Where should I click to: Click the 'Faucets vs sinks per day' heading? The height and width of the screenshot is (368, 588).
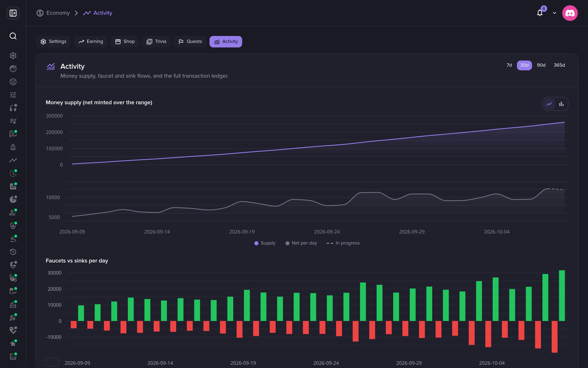click(77, 260)
